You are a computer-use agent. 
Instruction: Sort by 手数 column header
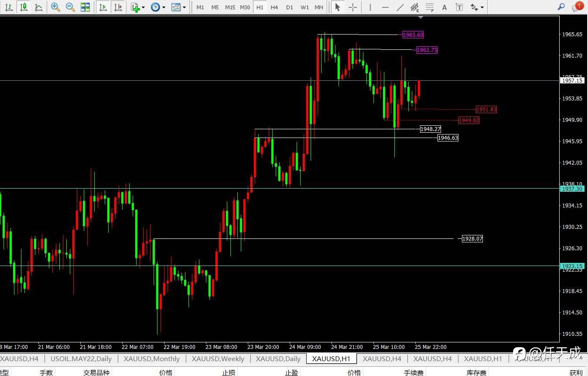pos(46,372)
